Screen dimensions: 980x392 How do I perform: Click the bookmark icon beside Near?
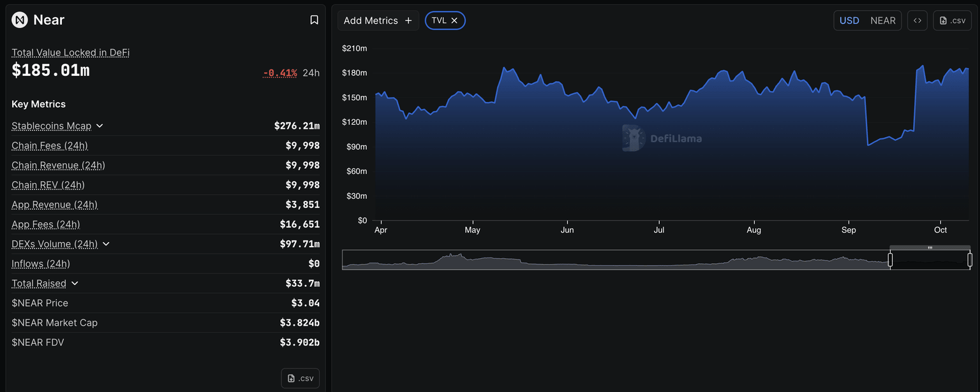[x=314, y=20]
